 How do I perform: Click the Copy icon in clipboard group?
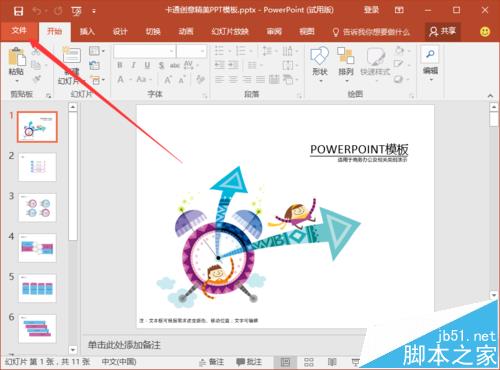click(x=36, y=65)
